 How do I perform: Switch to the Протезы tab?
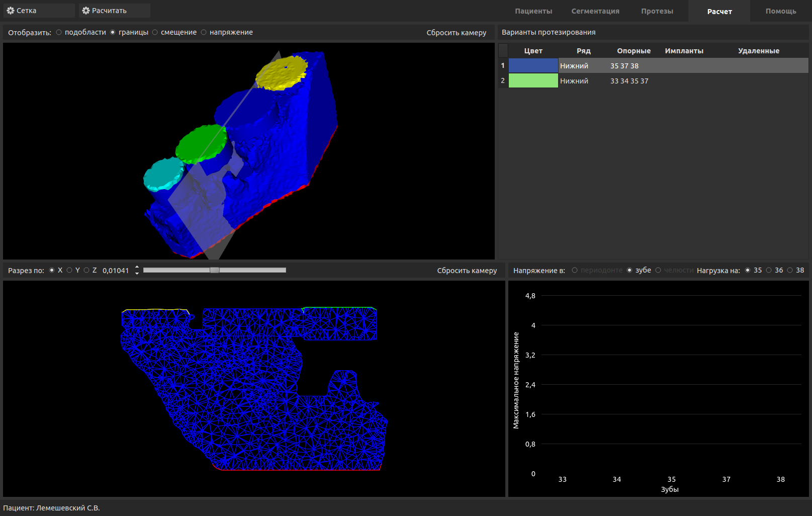click(657, 11)
